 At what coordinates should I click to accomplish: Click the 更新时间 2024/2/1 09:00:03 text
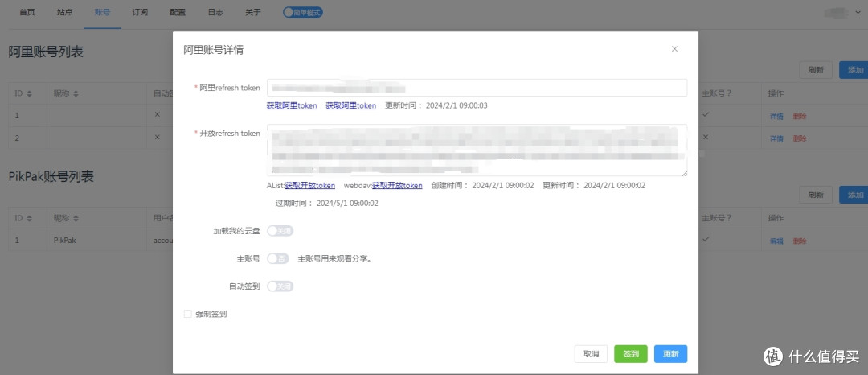436,105
